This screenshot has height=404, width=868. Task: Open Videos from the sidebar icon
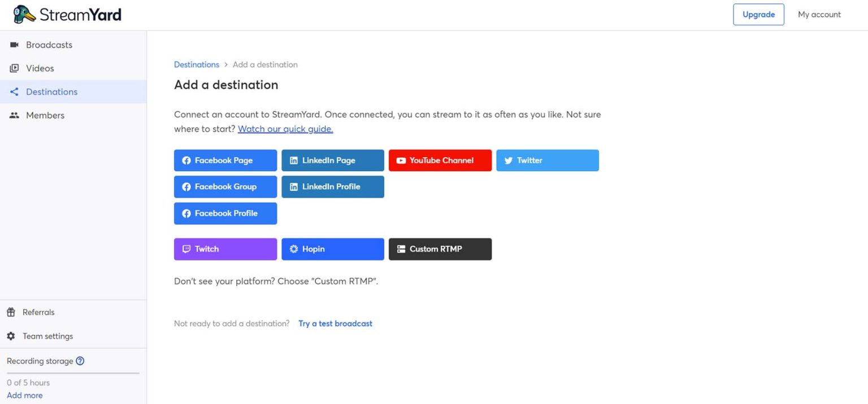coord(14,68)
